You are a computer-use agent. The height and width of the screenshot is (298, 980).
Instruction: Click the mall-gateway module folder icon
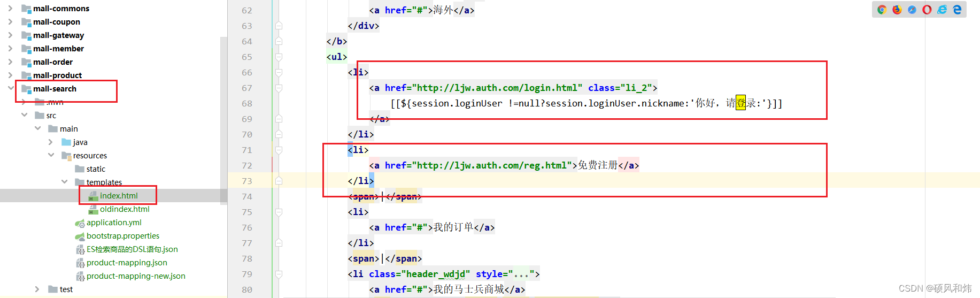(x=26, y=35)
